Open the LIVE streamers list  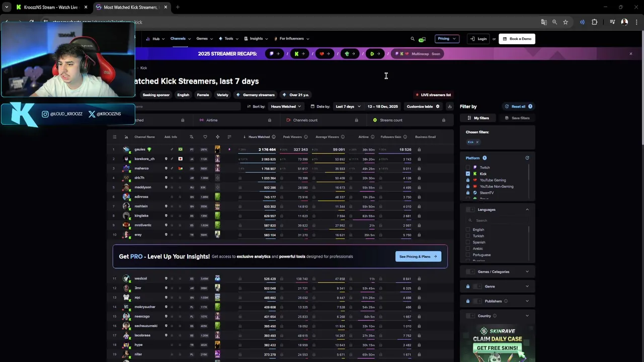click(x=433, y=95)
